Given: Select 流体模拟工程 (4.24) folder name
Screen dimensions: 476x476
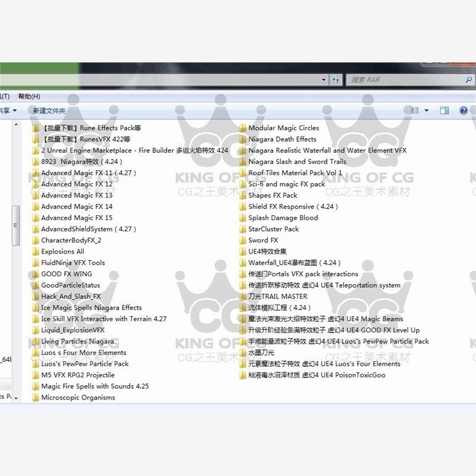Looking at the screenshot, I should pos(279,308).
